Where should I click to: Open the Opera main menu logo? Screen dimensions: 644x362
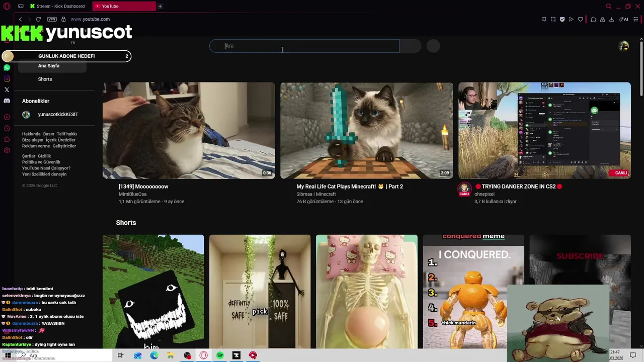7,6
